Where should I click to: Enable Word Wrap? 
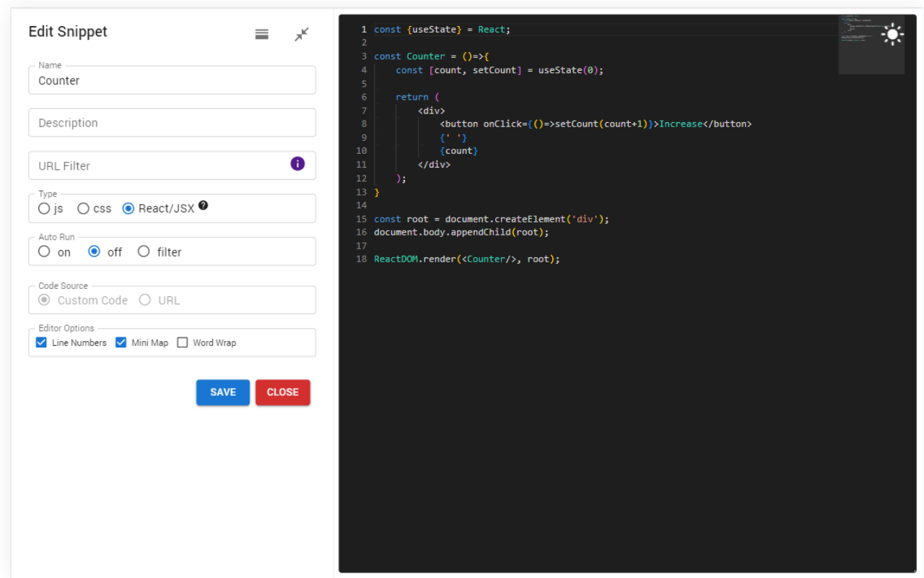(182, 342)
